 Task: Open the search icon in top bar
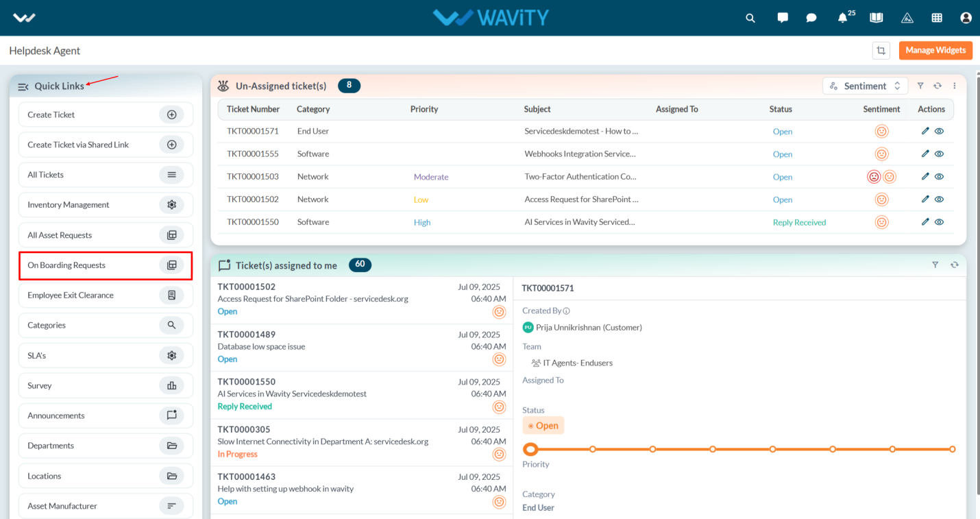750,18
